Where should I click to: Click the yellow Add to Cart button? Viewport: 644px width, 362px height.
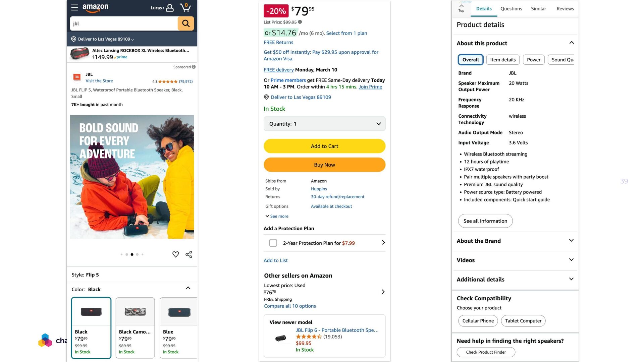tap(324, 146)
